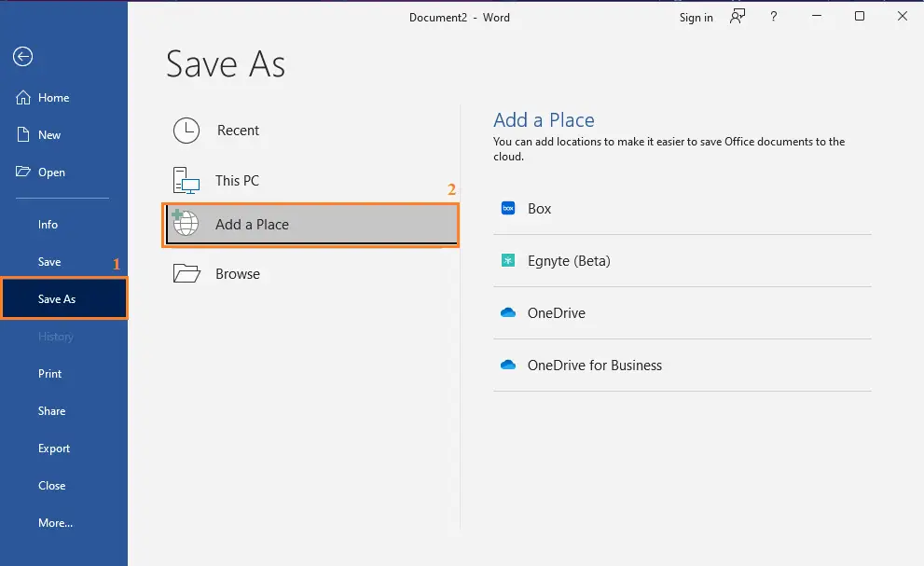
Task: Click Close in the sidebar
Action: 63,485
